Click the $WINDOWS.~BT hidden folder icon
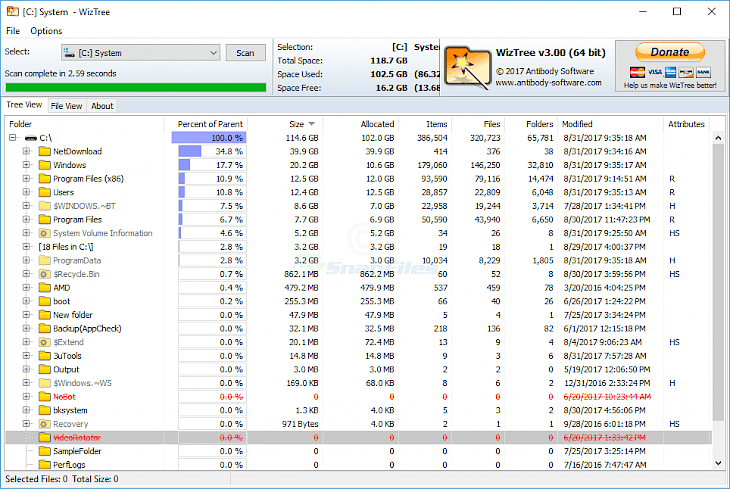 pyautogui.click(x=45, y=206)
